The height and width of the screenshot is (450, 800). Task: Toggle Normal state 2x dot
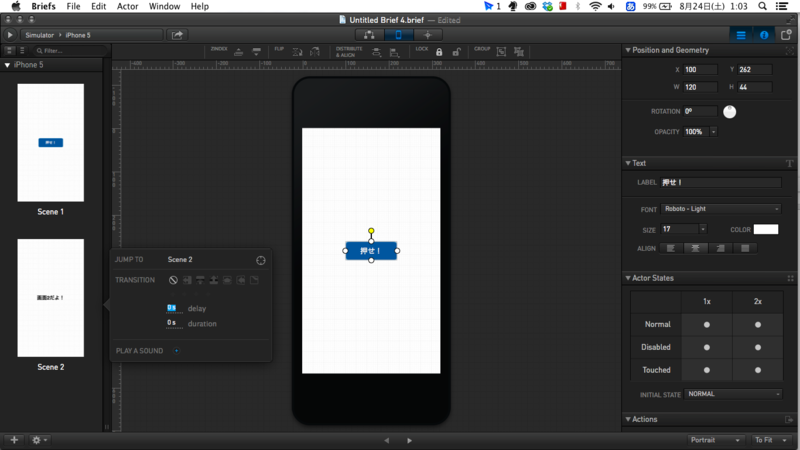(758, 324)
